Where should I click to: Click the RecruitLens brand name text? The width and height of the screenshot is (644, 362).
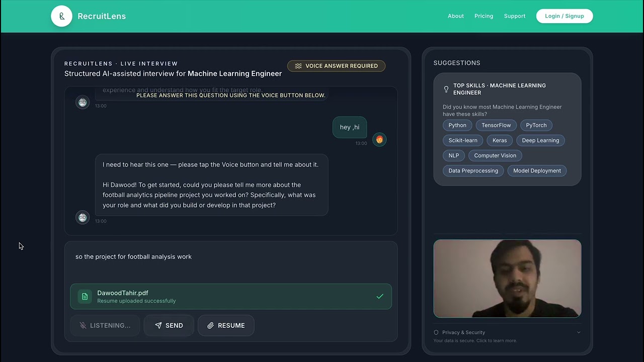(102, 16)
